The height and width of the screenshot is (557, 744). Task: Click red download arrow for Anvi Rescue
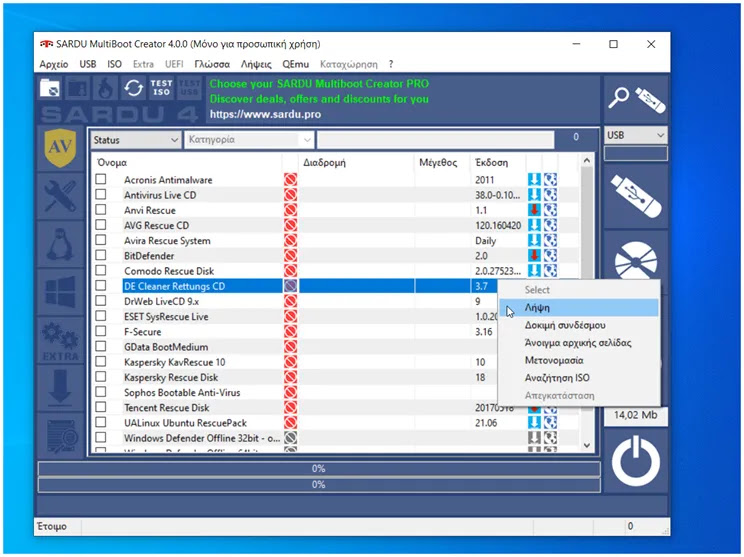534,210
